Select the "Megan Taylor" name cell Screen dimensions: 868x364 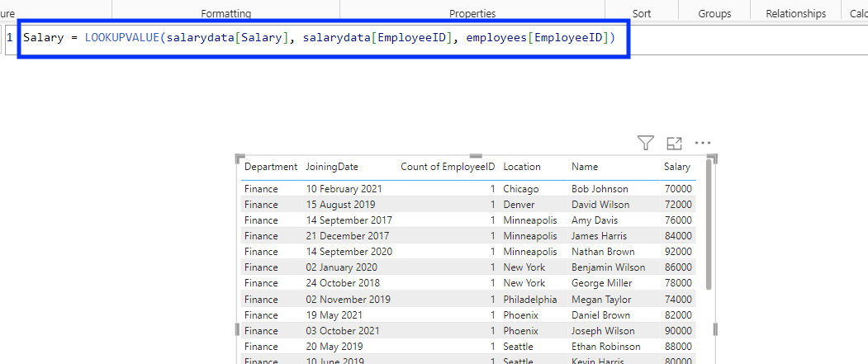[600, 300]
